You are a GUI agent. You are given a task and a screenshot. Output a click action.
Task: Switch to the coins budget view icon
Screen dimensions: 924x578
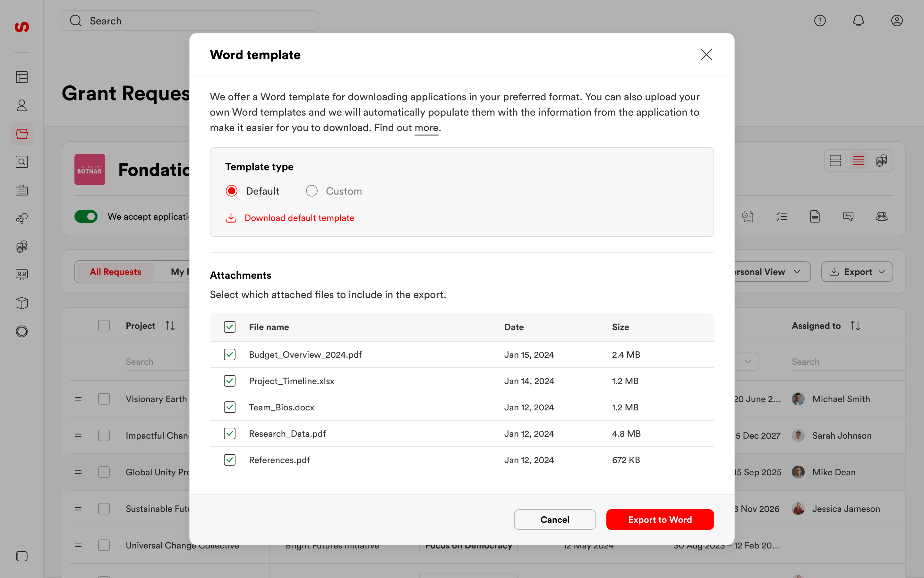(882, 161)
